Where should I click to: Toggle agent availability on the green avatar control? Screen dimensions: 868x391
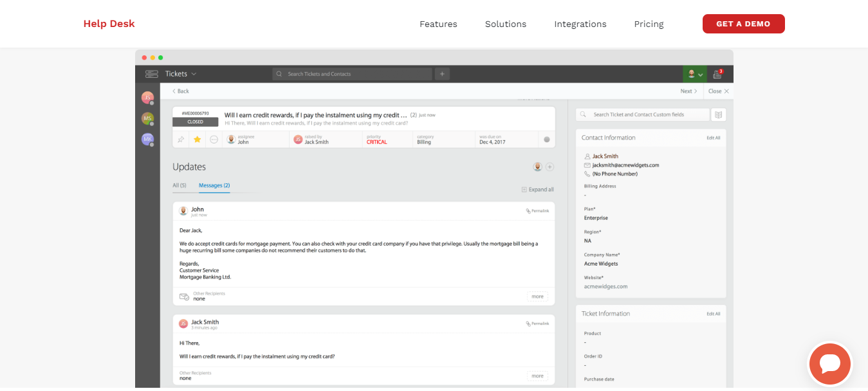click(x=690, y=74)
